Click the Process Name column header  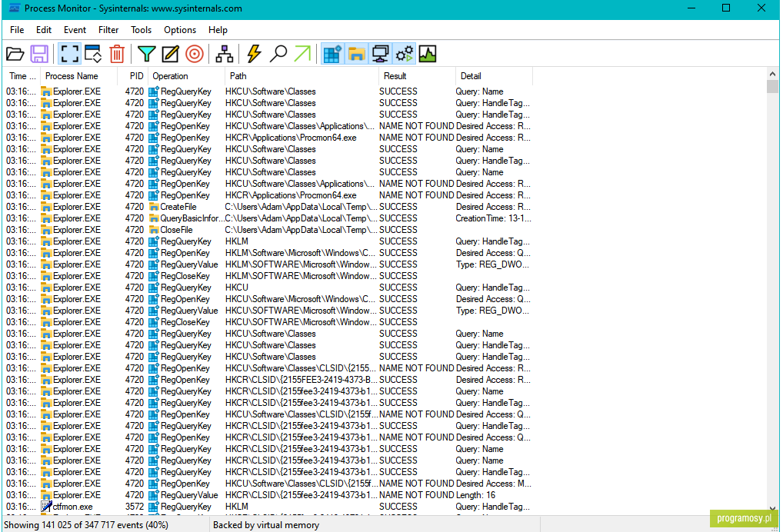click(x=78, y=76)
